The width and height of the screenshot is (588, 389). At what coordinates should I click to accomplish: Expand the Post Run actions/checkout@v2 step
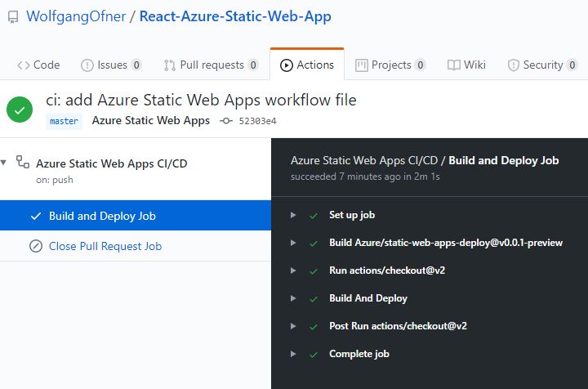click(x=293, y=326)
